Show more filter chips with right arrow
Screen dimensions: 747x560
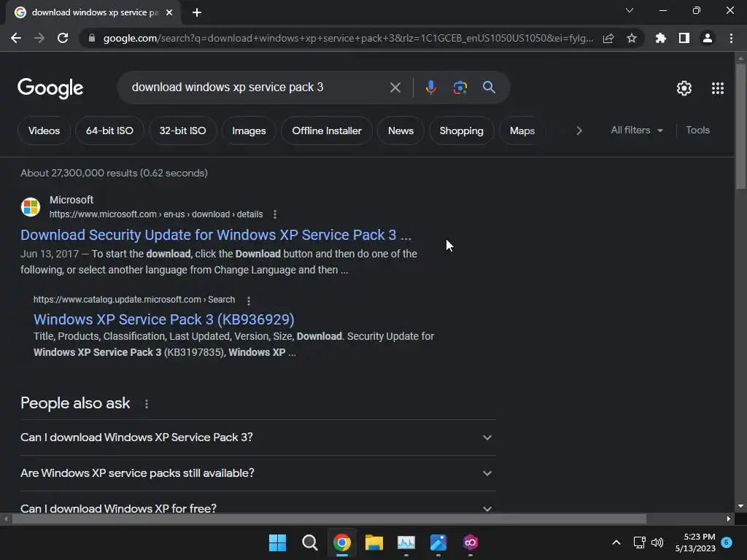point(578,131)
